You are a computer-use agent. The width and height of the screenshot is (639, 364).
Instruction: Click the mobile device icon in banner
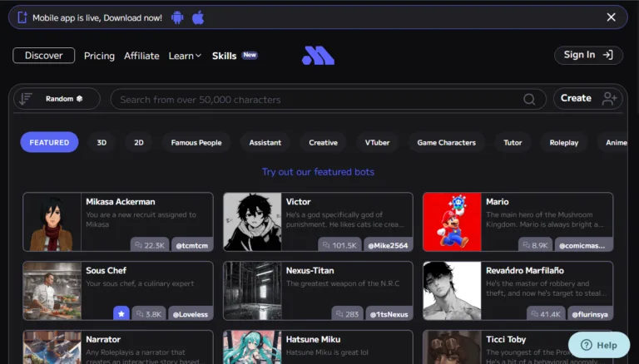click(x=22, y=17)
